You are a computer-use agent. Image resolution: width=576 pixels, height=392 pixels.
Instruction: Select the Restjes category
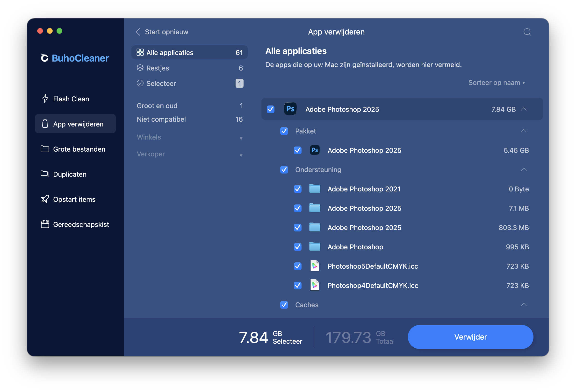click(x=189, y=68)
